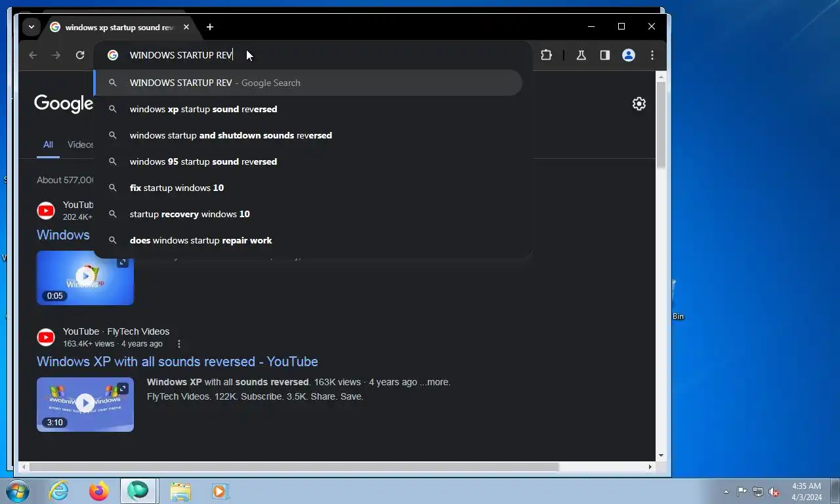Choose 'WINDOWS STARTUP REV - Google Search' suggestion
Screen dimensions: 840x504
(x=308, y=83)
